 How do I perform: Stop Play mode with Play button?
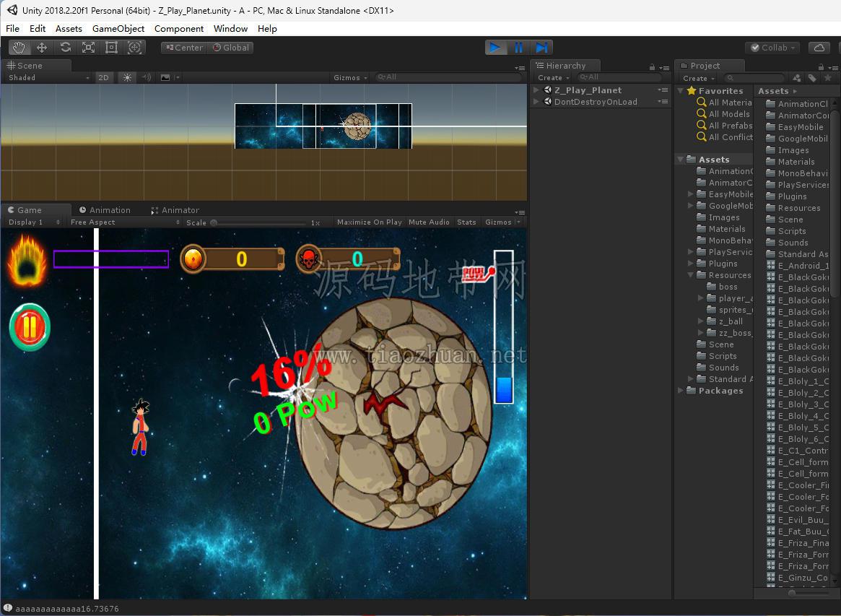pyautogui.click(x=496, y=48)
